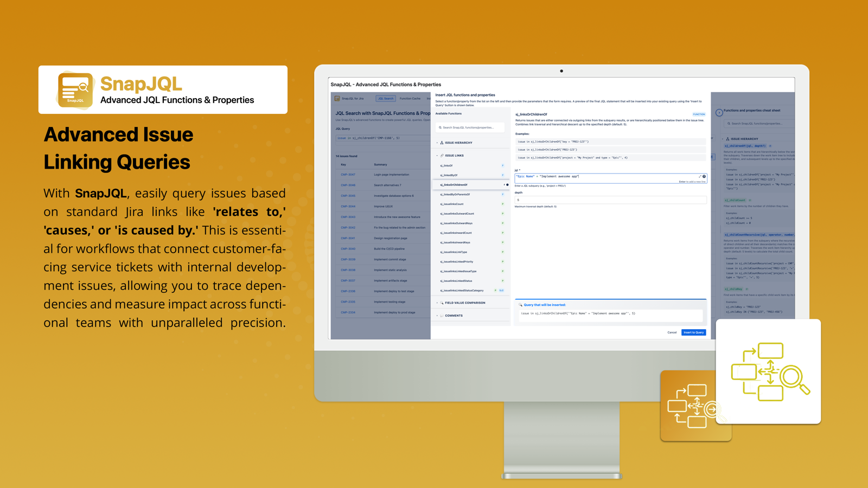This screenshot has width=868, height=488.
Task: Click the Issue Hierarchy section icon
Action: (x=442, y=143)
